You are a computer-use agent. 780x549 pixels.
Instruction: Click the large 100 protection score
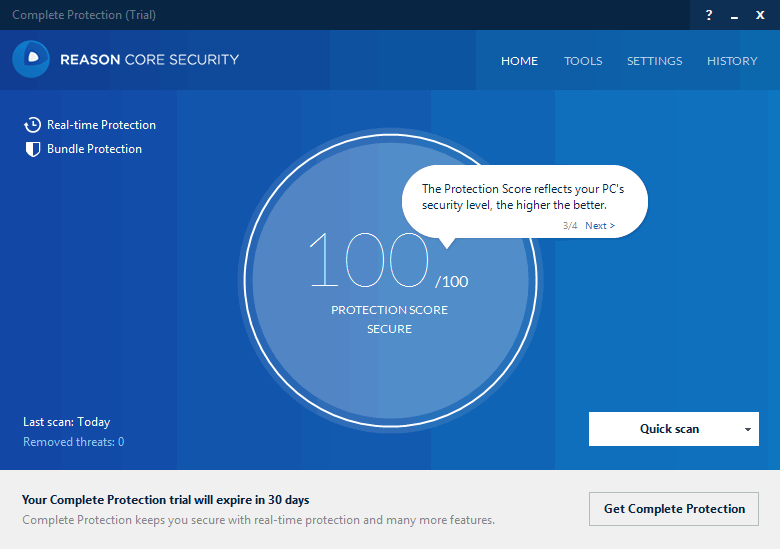tap(369, 260)
